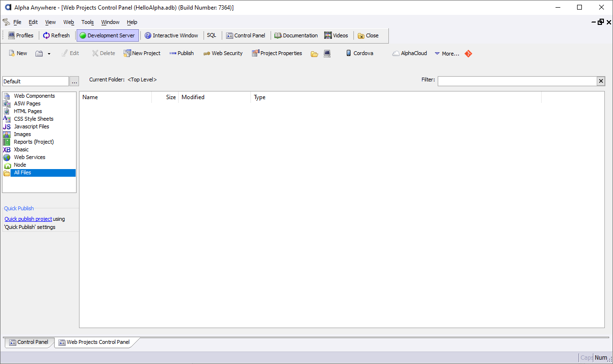Viewport: 613px width, 364px height.
Task: Click the computer monitor icon in toolbar
Action: 327,54
